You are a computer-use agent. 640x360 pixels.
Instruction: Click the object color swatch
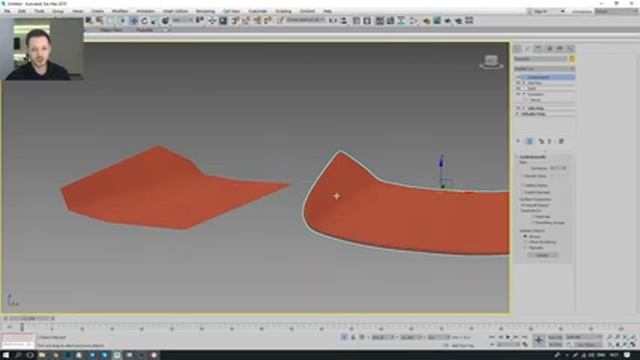point(572,59)
